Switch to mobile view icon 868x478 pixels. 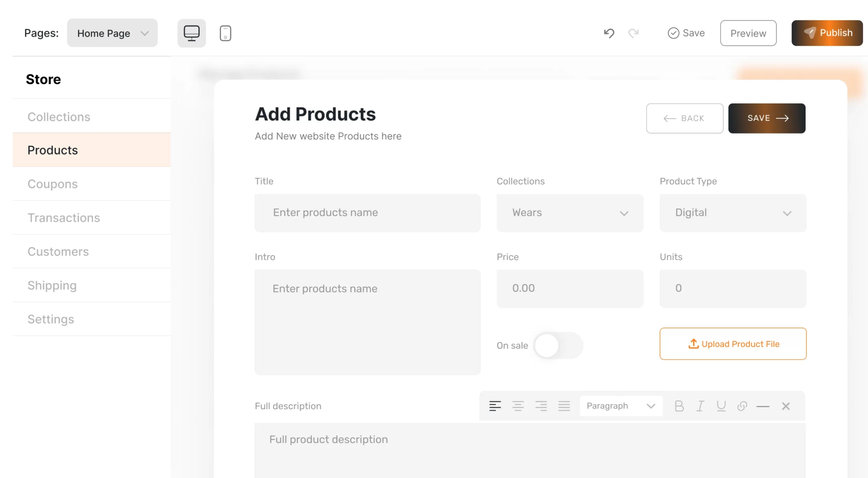(x=225, y=33)
